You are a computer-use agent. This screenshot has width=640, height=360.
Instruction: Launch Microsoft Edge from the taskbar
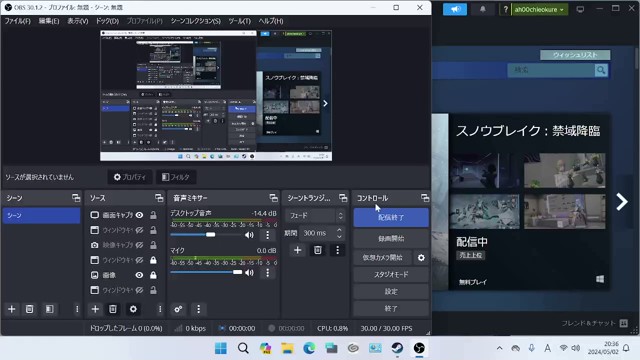[x=309, y=348]
